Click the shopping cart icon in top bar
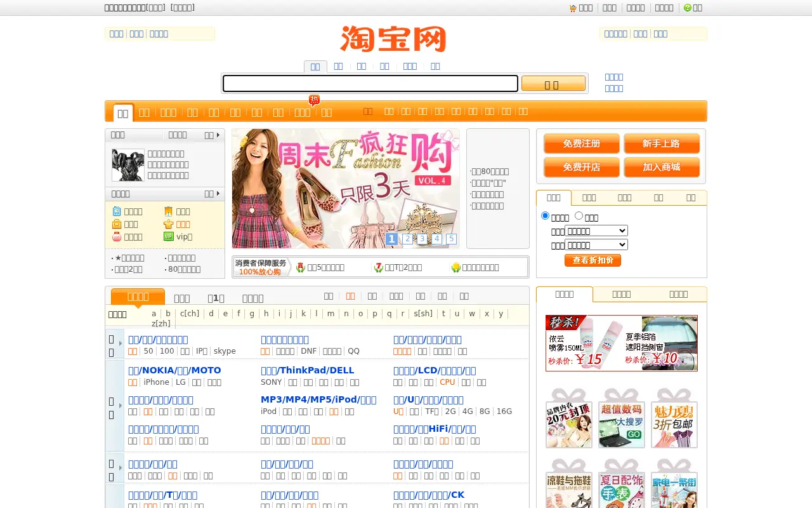 573,8
